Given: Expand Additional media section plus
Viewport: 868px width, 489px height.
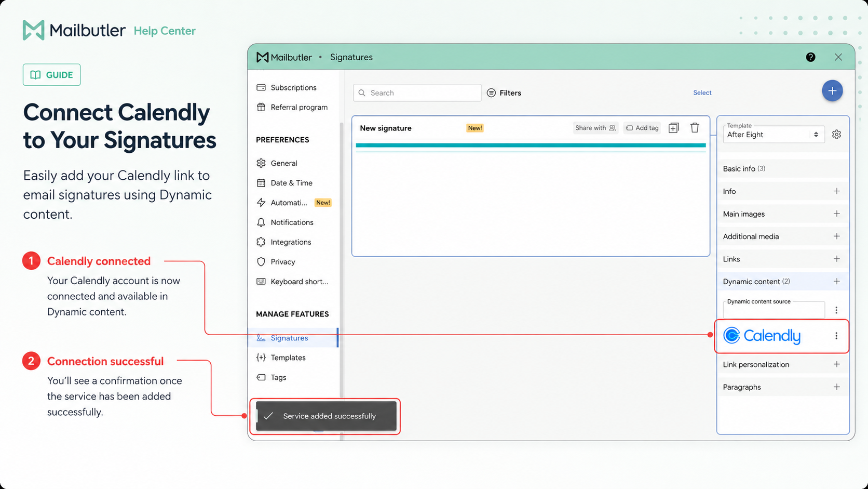Looking at the screenshot, I should coord(836,236).
